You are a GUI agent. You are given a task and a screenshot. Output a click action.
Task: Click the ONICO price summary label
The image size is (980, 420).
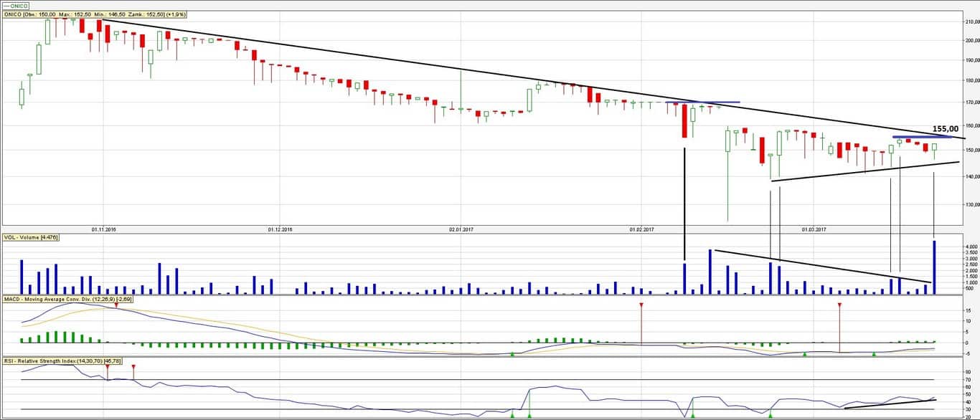[95, 14]
